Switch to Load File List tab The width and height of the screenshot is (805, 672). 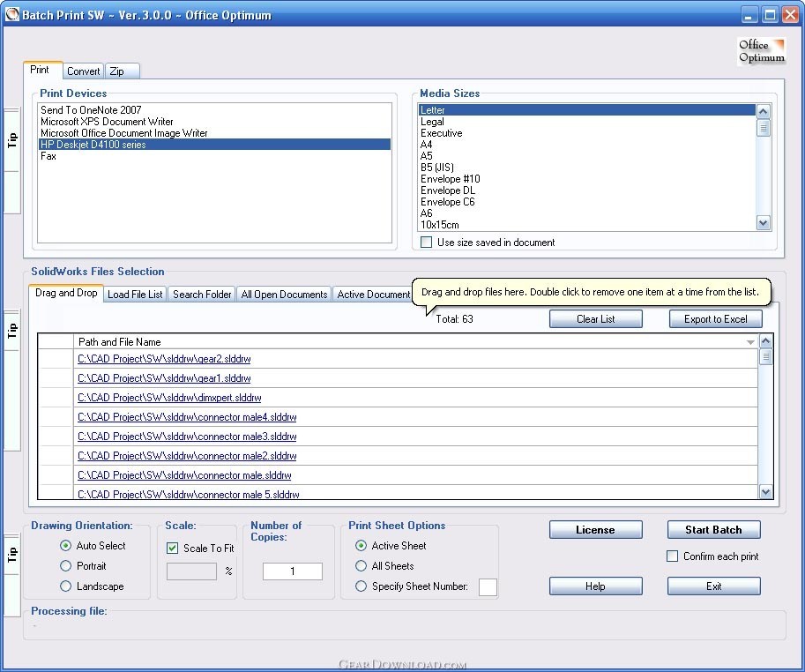pos(135,295)
